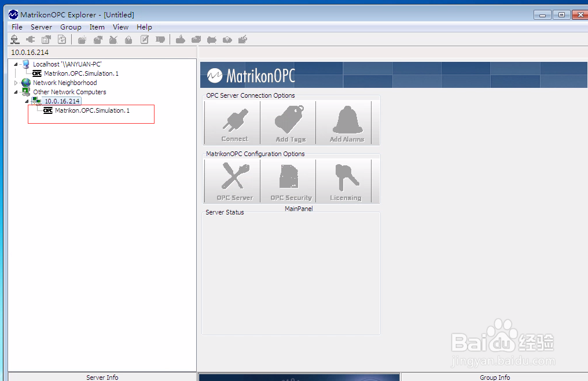Click the Group Info panel label
This screenshot has width=588, height=381.
click(495, 377)
